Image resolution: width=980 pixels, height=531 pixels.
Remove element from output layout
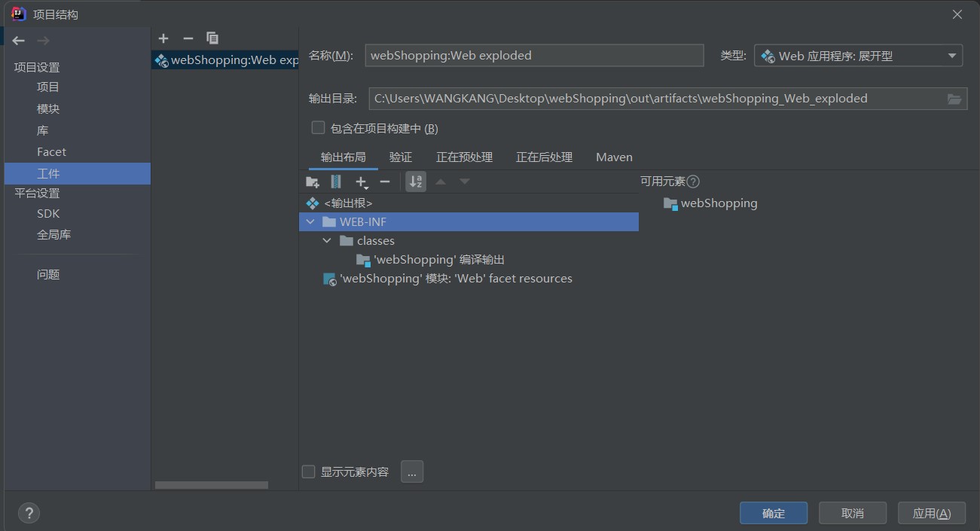coord(385,182)
